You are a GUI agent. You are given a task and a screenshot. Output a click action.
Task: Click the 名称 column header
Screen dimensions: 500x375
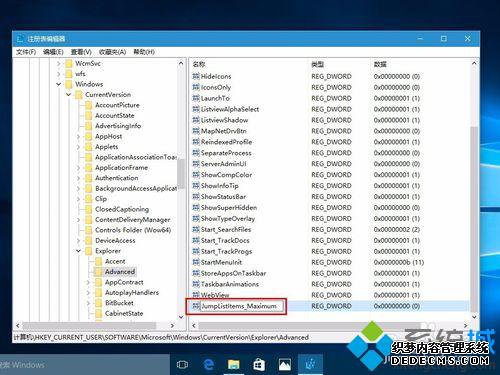pyautogui.click(x=199, y=64)
